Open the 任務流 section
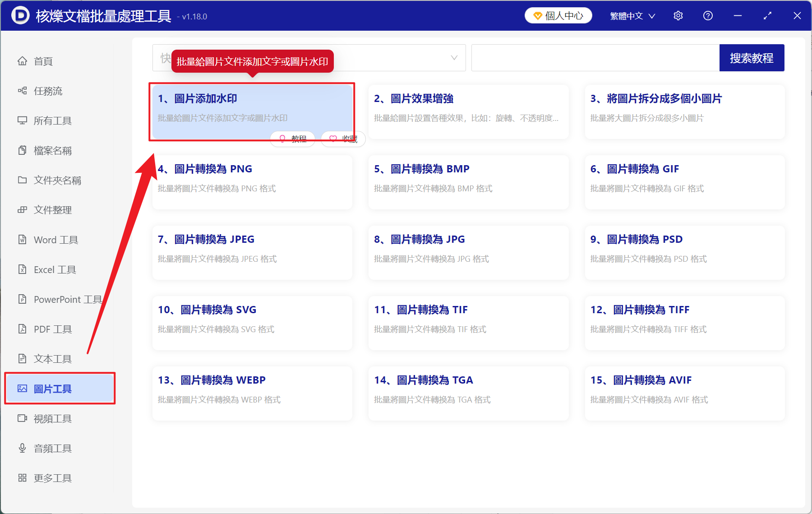 coord(49,91)
